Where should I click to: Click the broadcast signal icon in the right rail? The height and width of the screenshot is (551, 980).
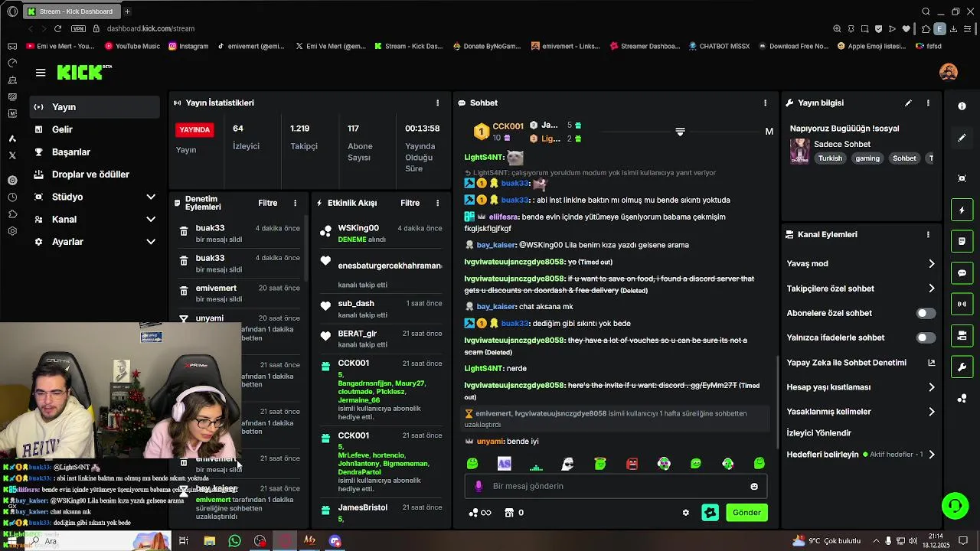click(x=962, y=304)
